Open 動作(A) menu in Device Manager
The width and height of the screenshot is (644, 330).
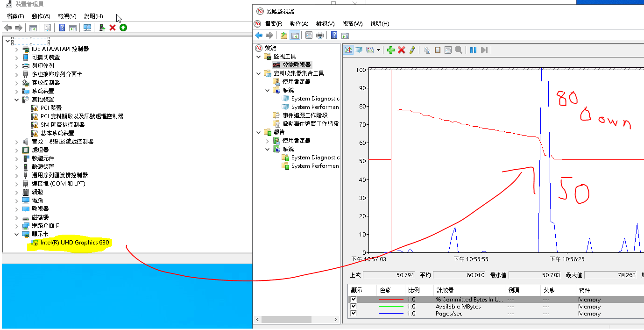41,16
